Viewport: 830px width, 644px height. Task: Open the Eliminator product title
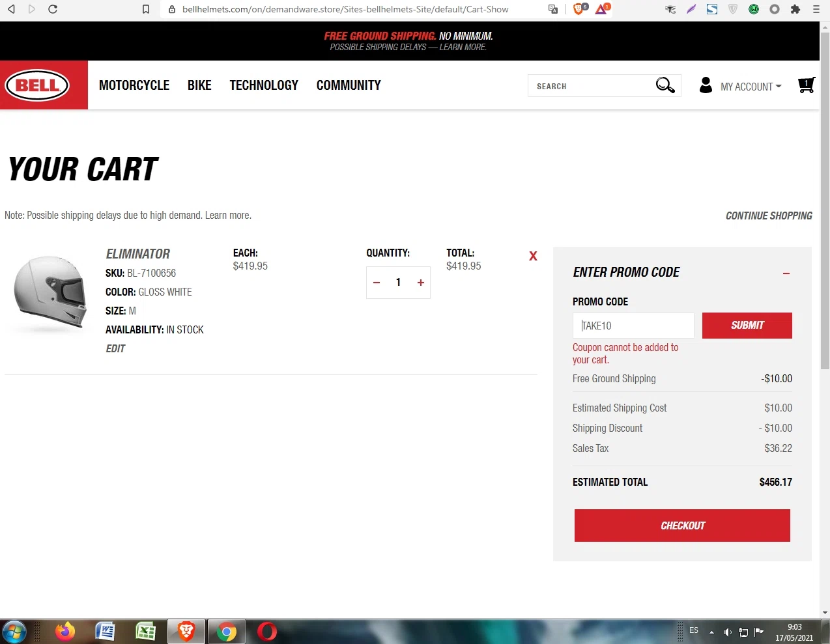(138, 254)
